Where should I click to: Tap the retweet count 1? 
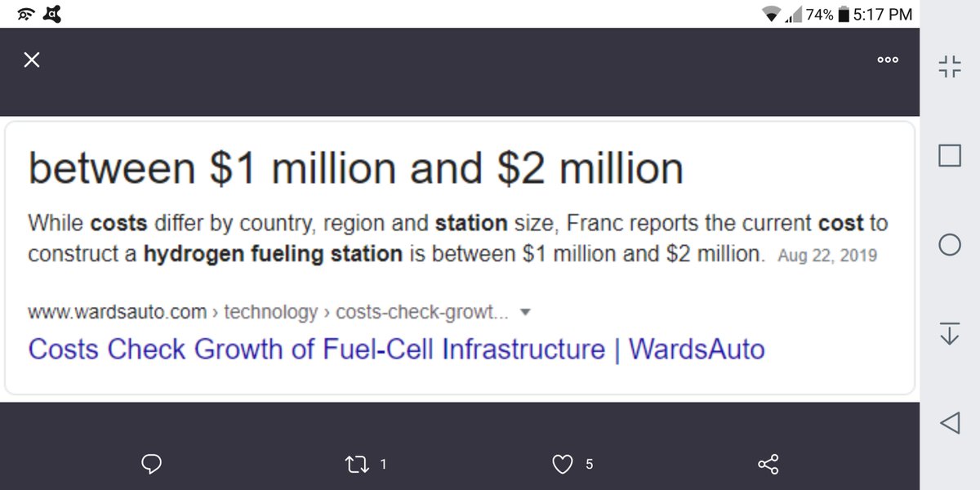click(383, 465)
